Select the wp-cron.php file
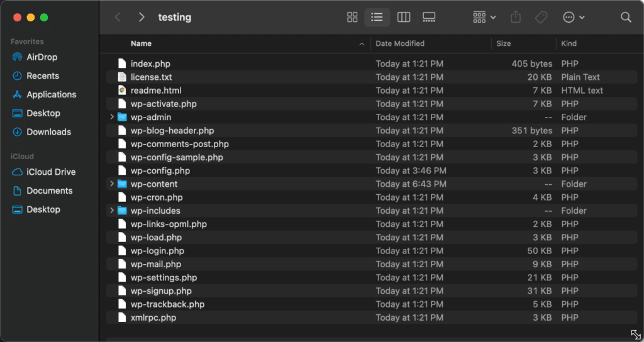This screenshot has width=644, height=342. tap(157, 197)
